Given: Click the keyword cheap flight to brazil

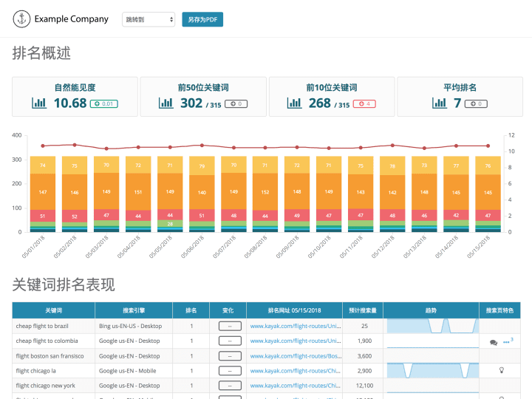Looking at the screenshot, I should (42, 326).
